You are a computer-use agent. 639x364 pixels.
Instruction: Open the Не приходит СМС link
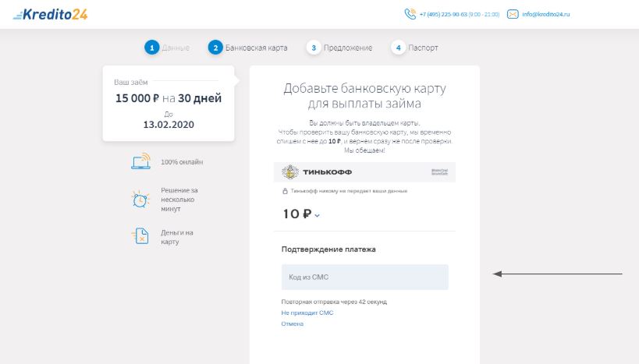click(307, 313)
